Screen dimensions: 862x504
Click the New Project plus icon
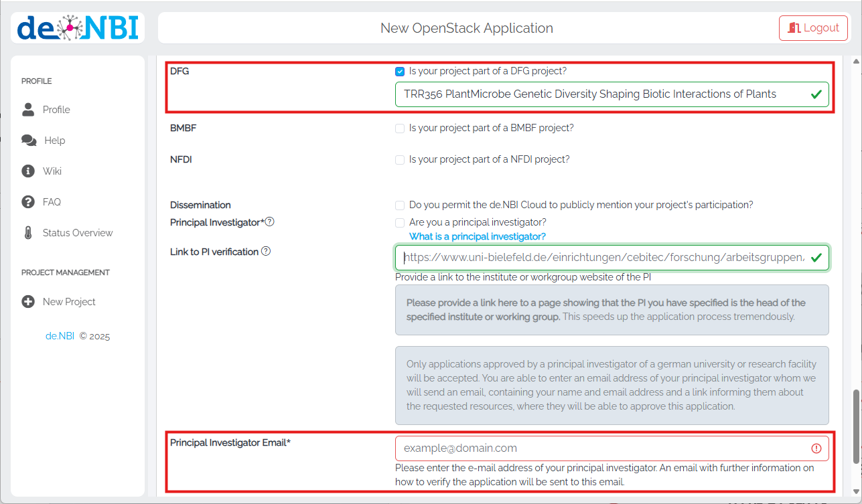point(28,302)
